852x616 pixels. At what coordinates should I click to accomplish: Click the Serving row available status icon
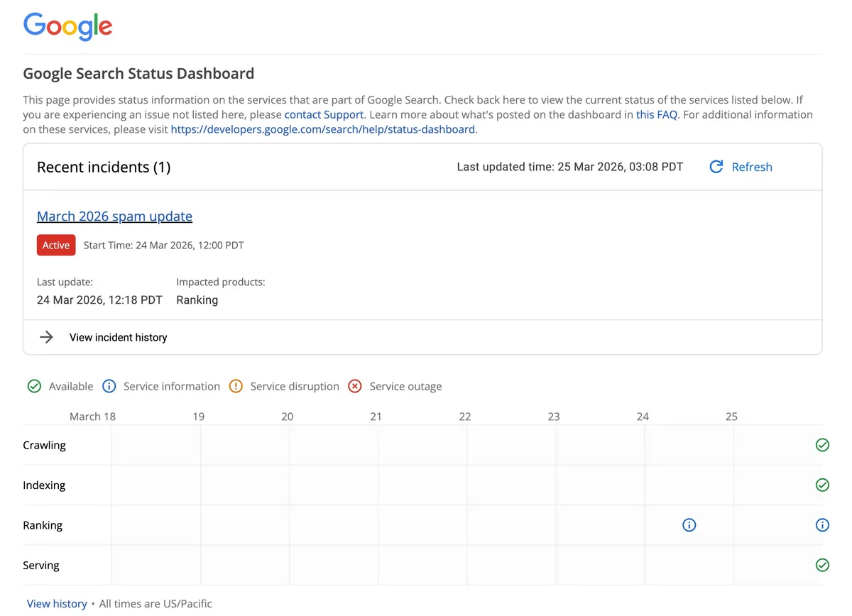point(822,565)
